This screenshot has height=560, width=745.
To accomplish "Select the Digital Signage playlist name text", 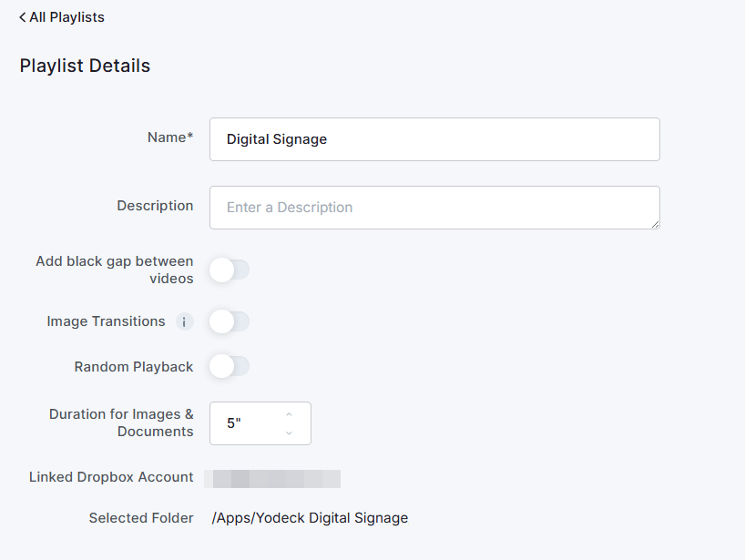I will coord(275,138).
